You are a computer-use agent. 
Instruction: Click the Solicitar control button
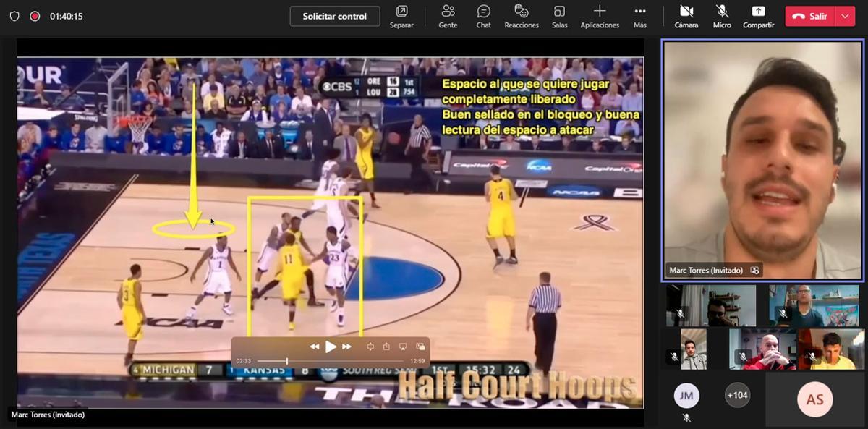[x=335, y=16]
